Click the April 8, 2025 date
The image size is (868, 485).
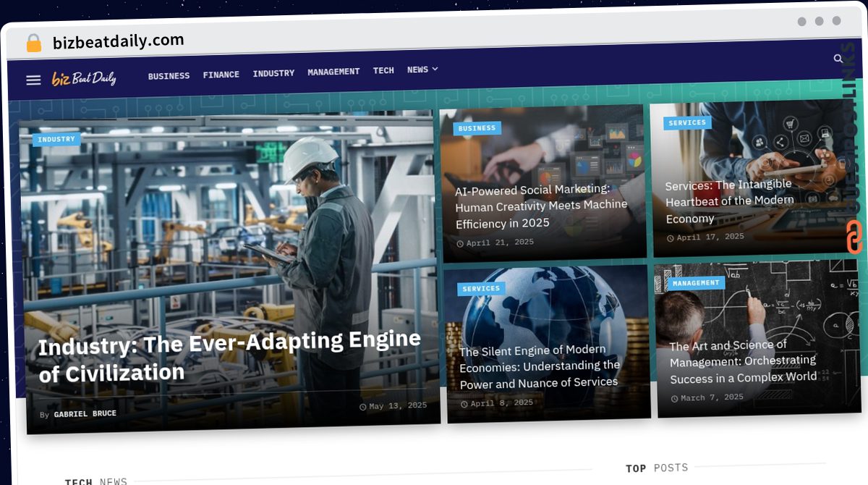pos(497,403)
